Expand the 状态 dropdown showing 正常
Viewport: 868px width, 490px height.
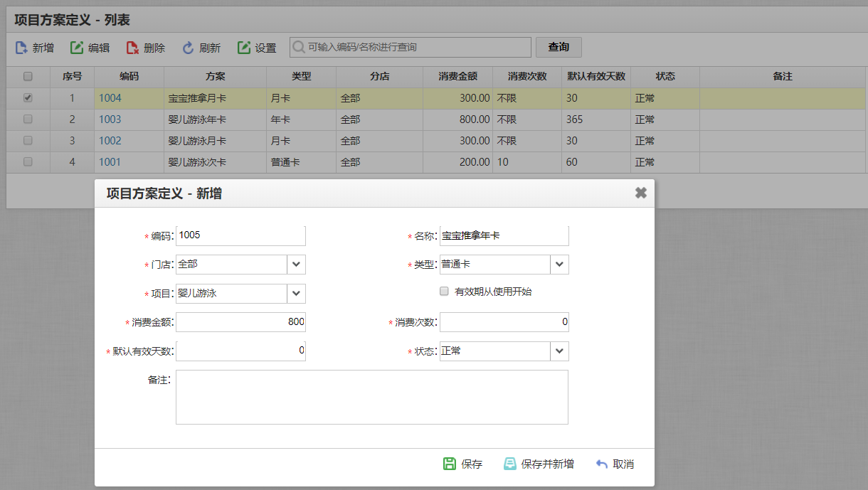tap(560, 351)
